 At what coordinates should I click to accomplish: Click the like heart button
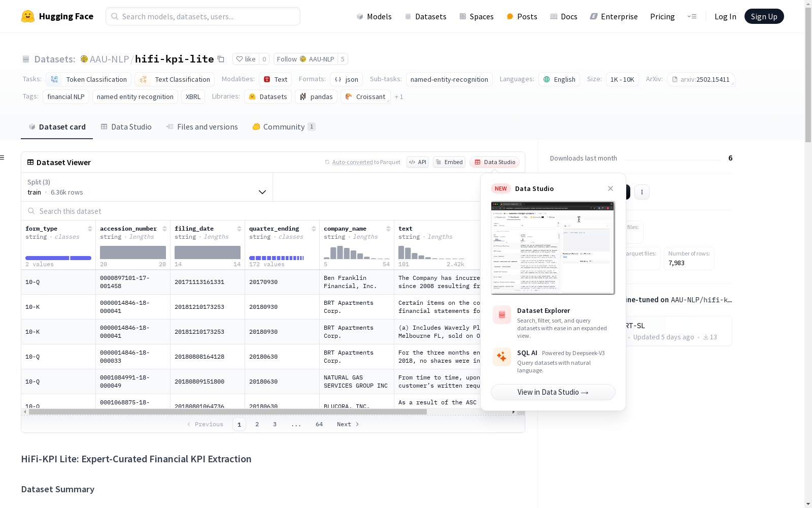(246, 59)
